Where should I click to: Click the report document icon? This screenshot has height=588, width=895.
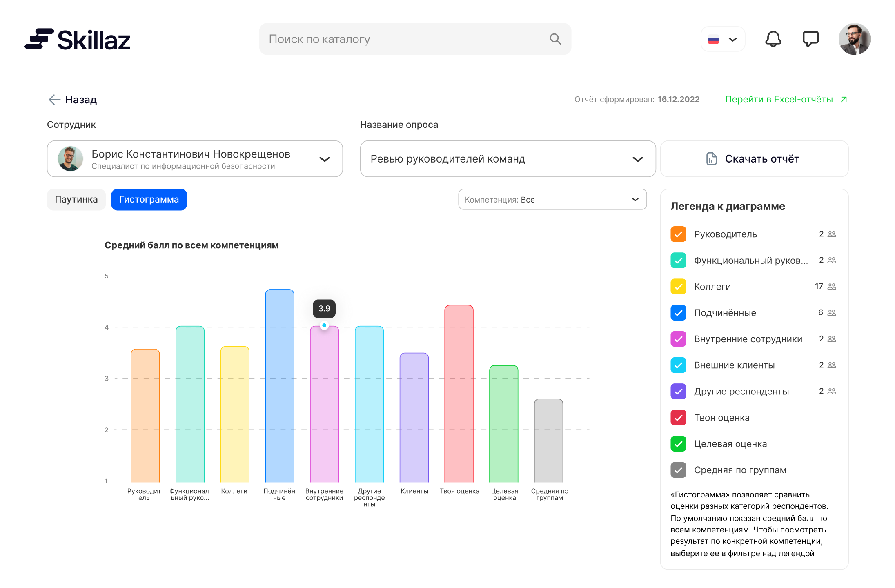pyautogui.click(x=711, y=159)
